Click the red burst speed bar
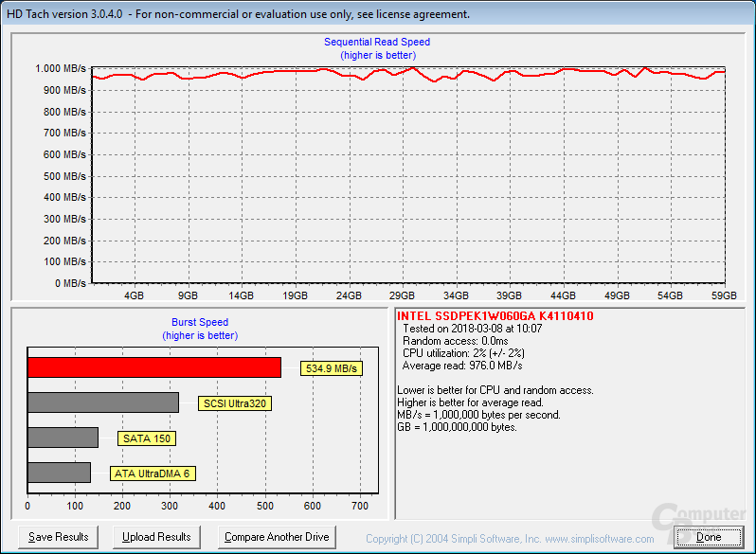 [x=154, y=367]
